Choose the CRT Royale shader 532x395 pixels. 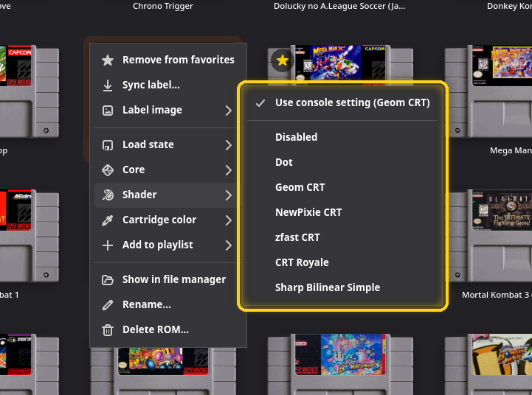(342, 262)
